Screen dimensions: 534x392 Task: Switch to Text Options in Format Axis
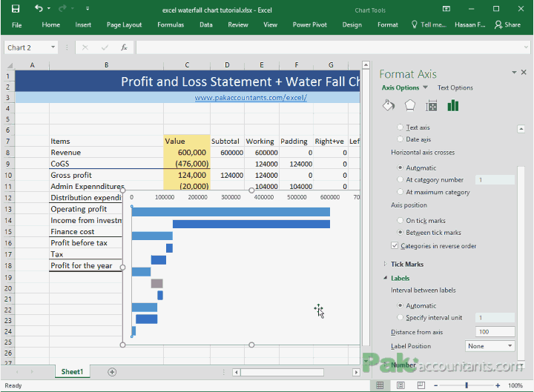pos(455,87)
